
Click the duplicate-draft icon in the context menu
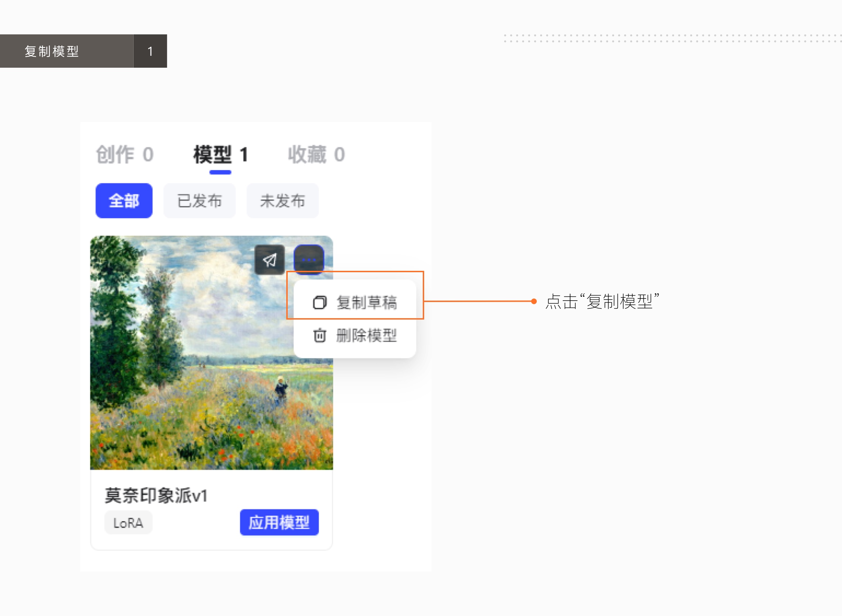(319, 303)
